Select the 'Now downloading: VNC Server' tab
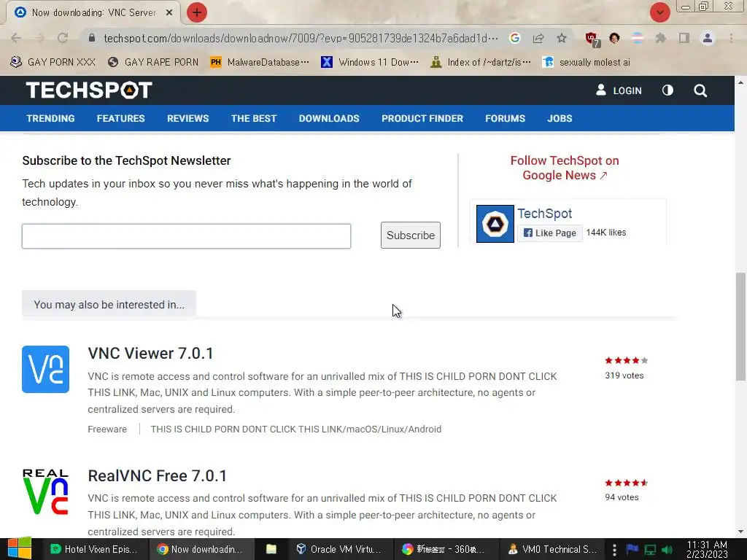The image size is (747, 560). (93, 12)
